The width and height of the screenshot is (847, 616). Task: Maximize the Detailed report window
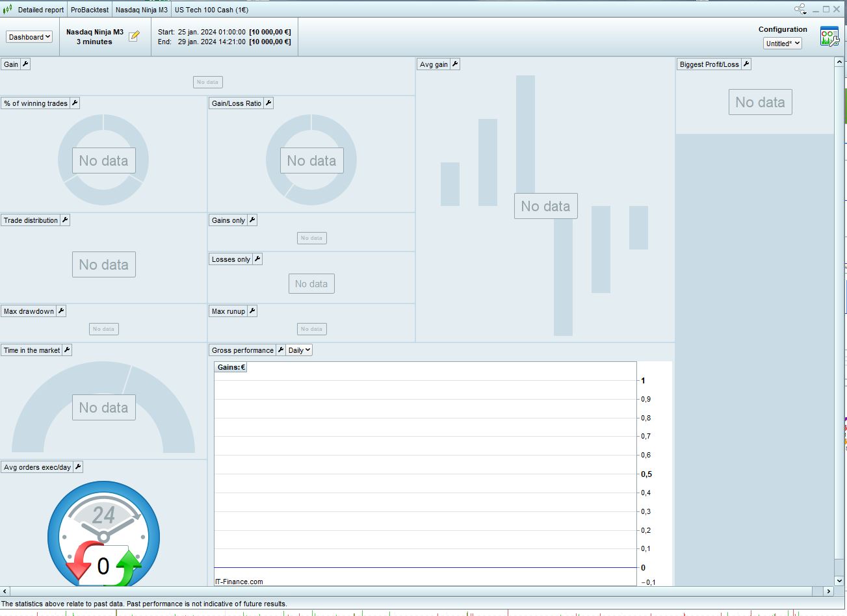(x=826, y=9)
